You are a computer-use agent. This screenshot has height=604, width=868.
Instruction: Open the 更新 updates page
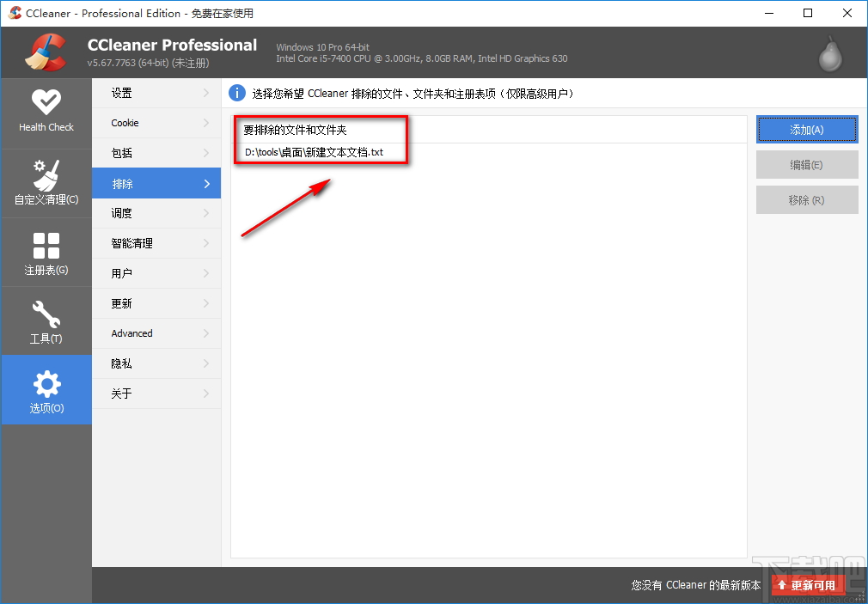(x=156, y=303)
